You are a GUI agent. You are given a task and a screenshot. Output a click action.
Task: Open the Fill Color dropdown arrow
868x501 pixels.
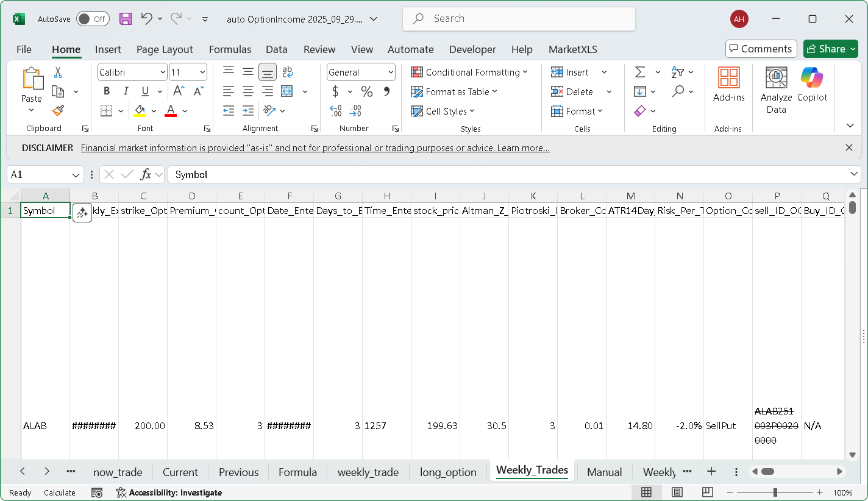pos(154,110)
